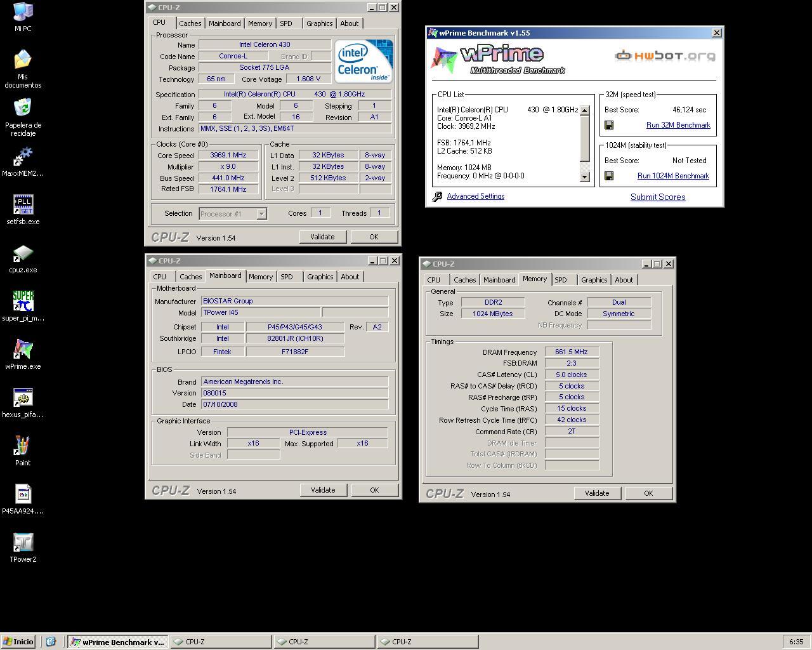The image size is (812, 650).
Task: Click the Core Voltage 1.608 V field
Action: (308, 79)
